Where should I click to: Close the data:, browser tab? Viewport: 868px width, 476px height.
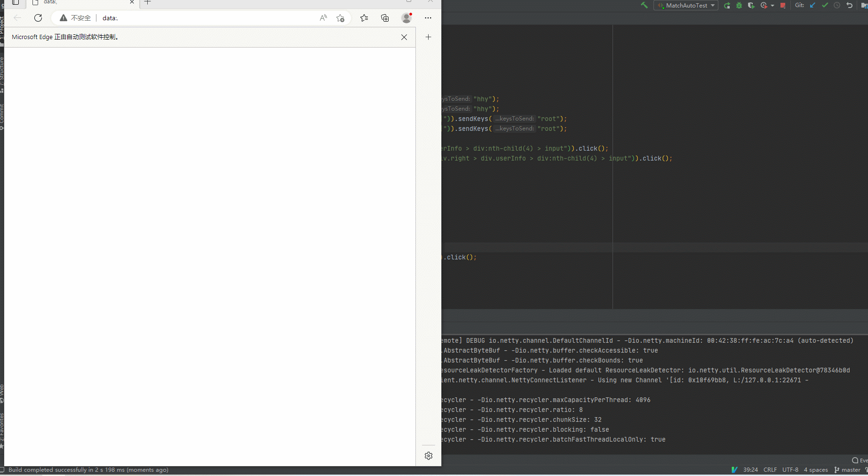pos(132,2)
